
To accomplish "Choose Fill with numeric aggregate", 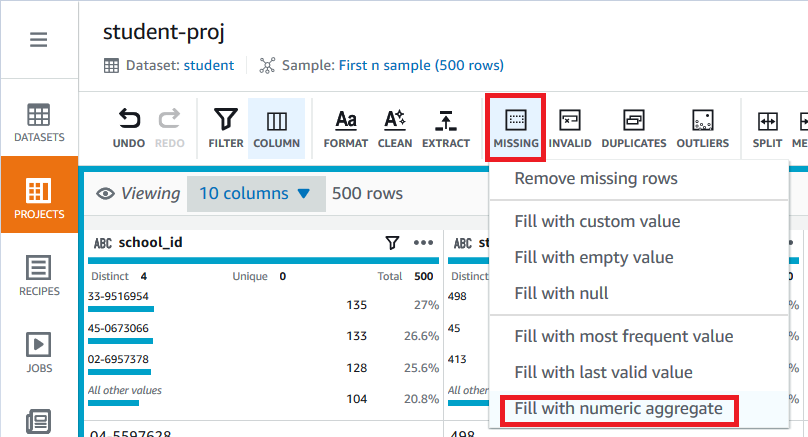I will click(618, 409).
